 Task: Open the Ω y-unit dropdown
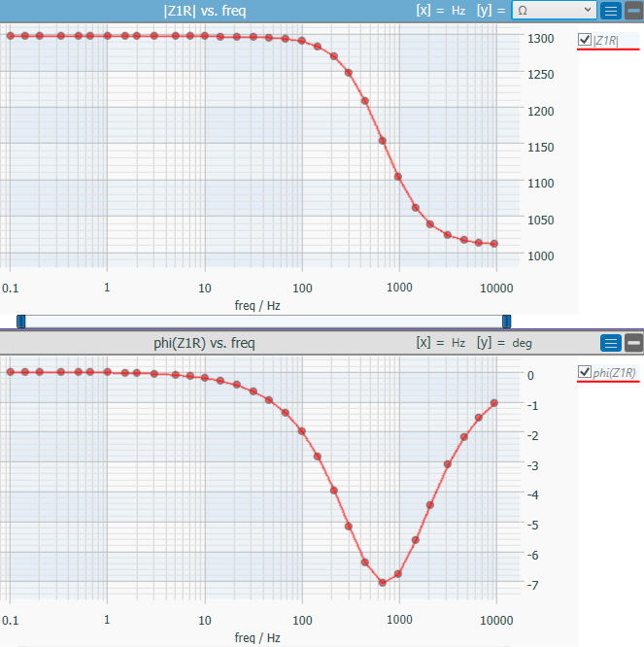point(554,11)
